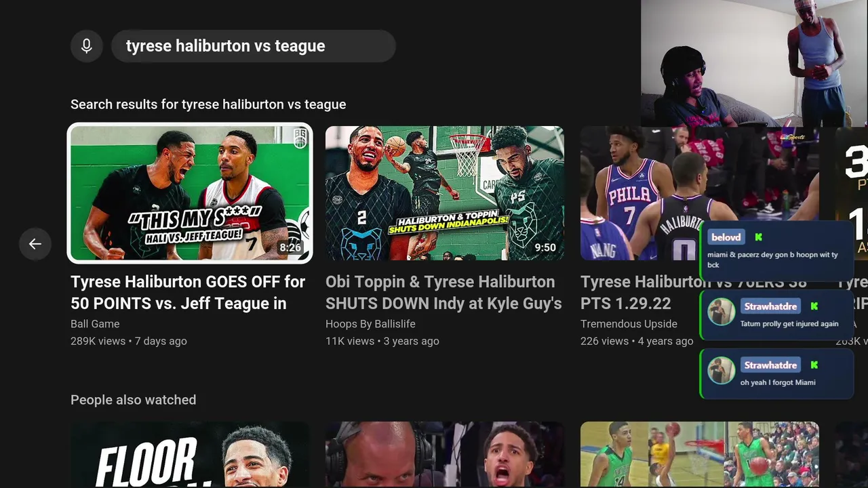
Task: Click chat message "oh yeah I forgot Miami"
Action: 778,383
